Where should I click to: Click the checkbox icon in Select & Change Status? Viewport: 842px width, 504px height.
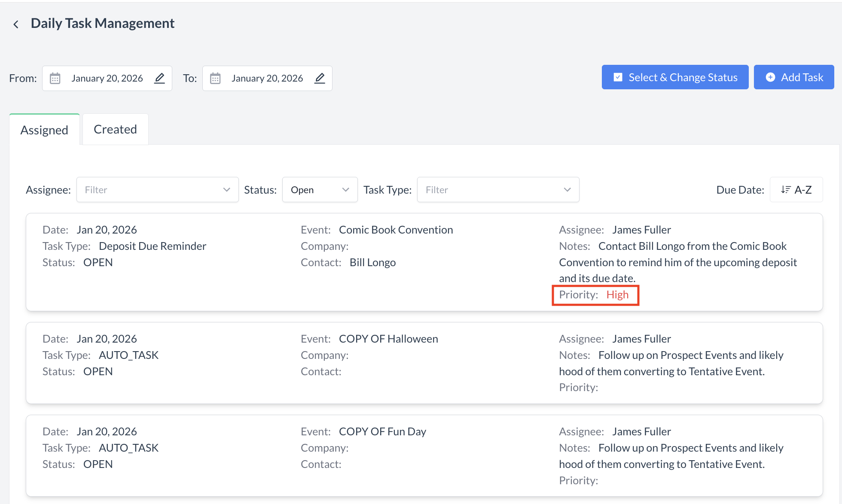click(x=618, y=77)
